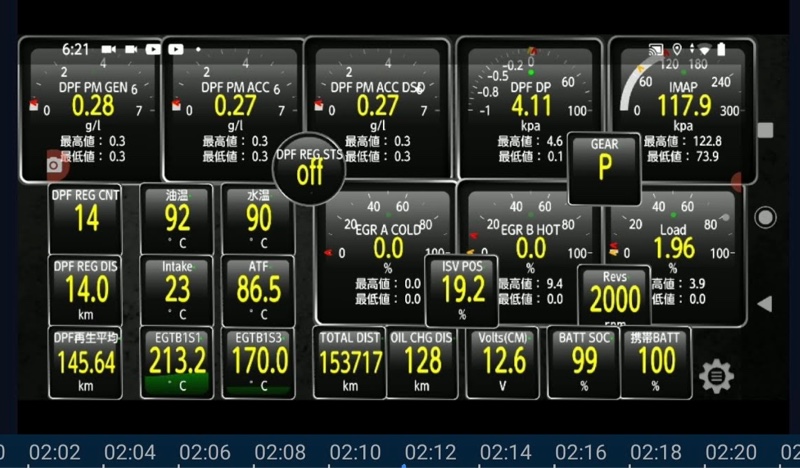Open the settings gear icon
800x468 pixels.
click(716, 376)
